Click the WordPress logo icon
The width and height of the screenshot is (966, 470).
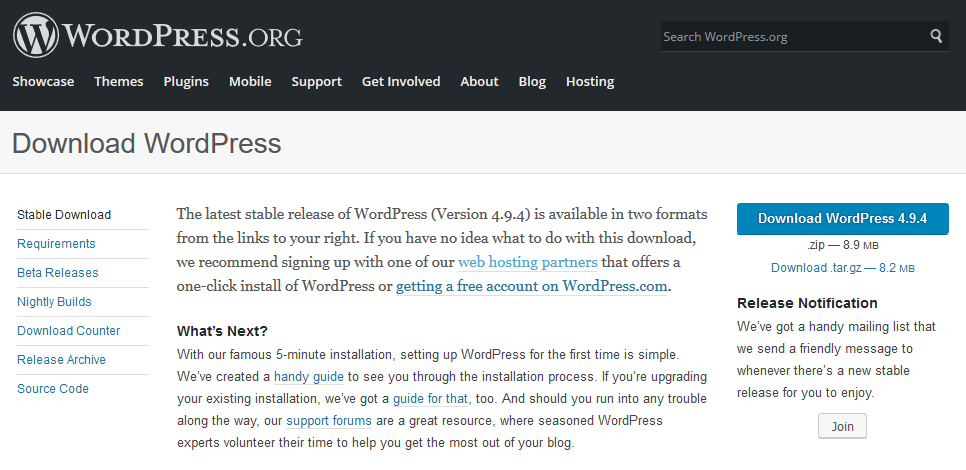click(36, 36)
